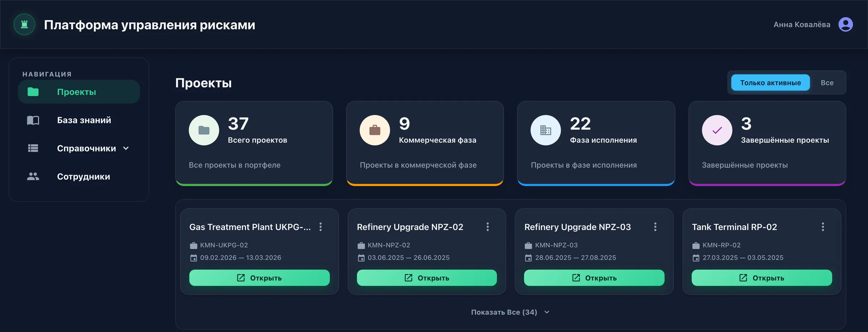Open Справочники navigation item
The width and height of the screenshot is (868, 332).
(79, 148)
